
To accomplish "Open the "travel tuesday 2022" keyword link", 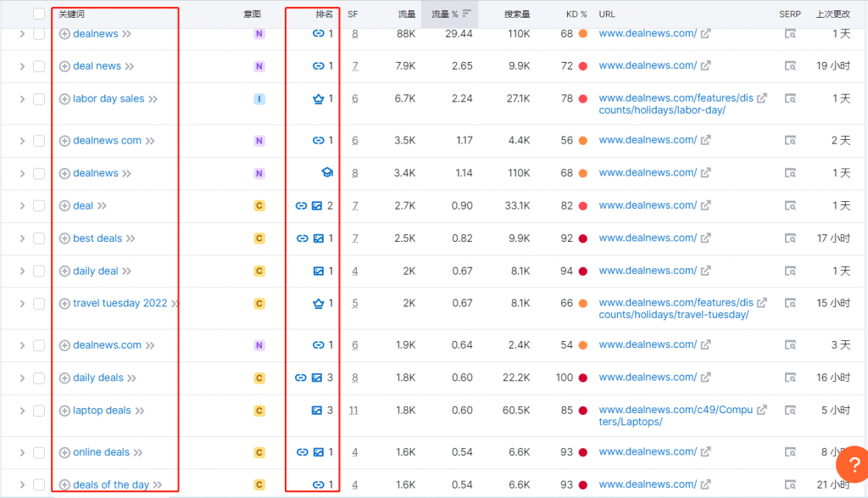I will click(120, 303).
